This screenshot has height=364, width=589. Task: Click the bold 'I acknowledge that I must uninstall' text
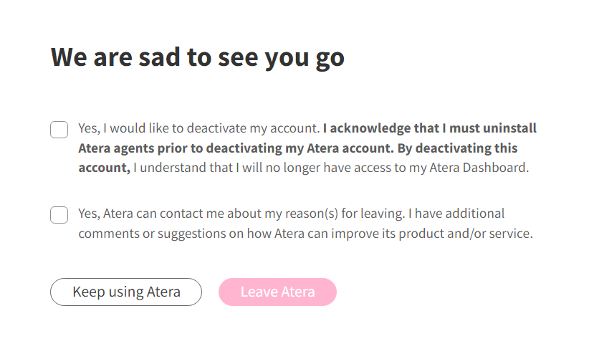pos(430,128)
